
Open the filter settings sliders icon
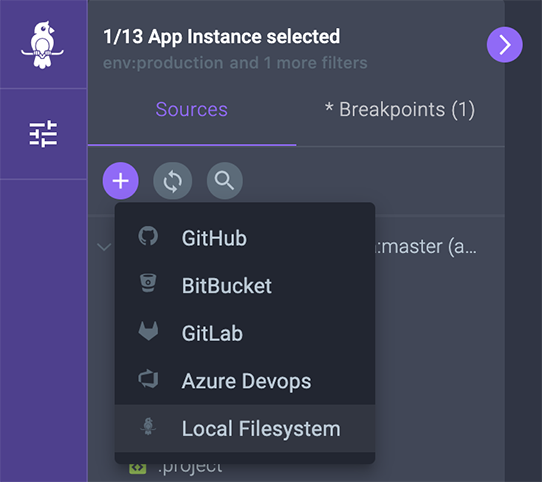(43, 134)
